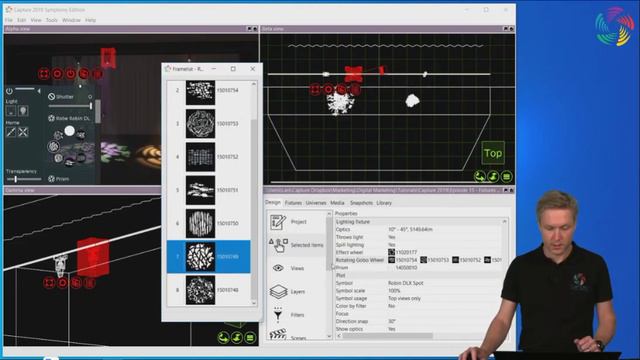The height and width of the screenshot is (360, 640).
Task: Click the red focus frame icon in Alpha view
Action: [x=44, y=73]
